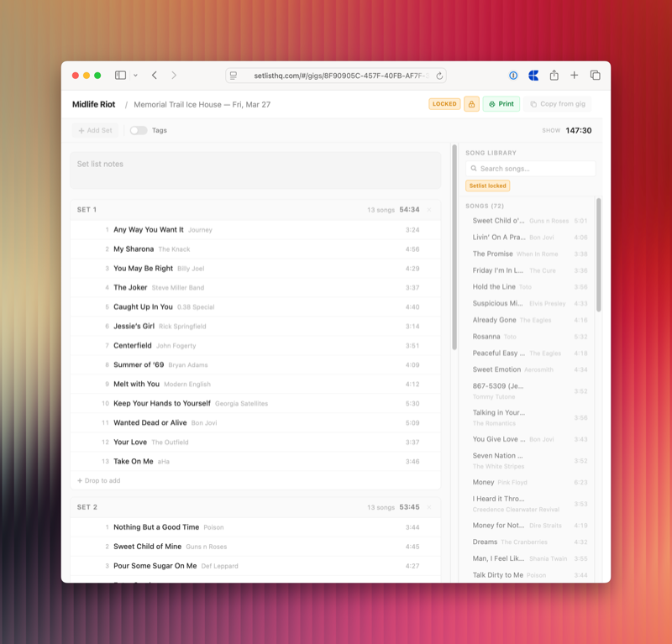Click in the Search songs field
The height and width of the screenshot is (644, 672).
531,169
